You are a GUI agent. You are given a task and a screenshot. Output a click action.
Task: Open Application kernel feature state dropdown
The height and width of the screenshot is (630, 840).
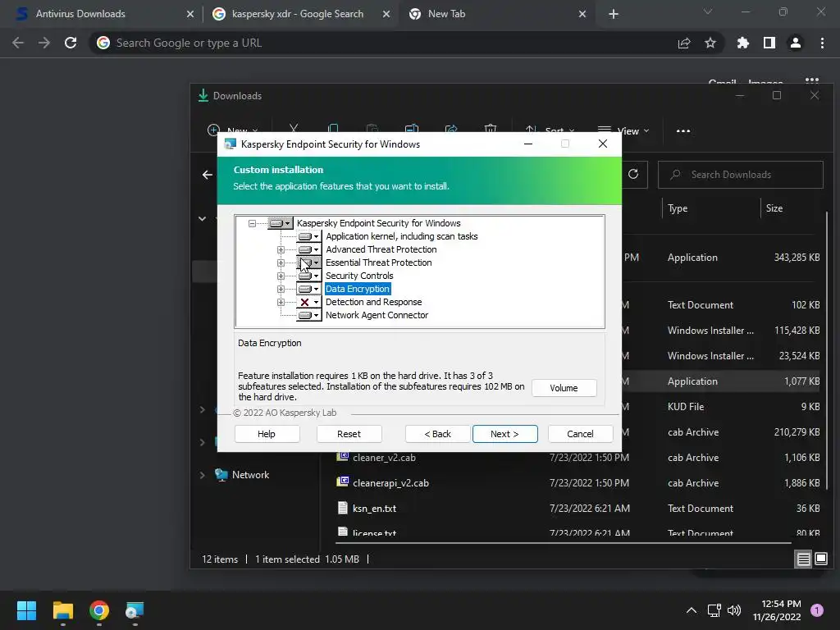308,236
